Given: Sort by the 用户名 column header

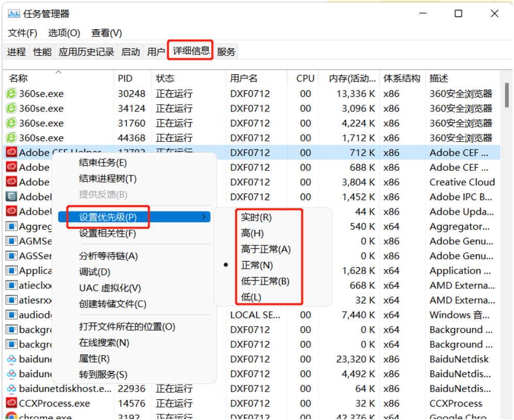Looking at the screenshot, I should 256,78.
